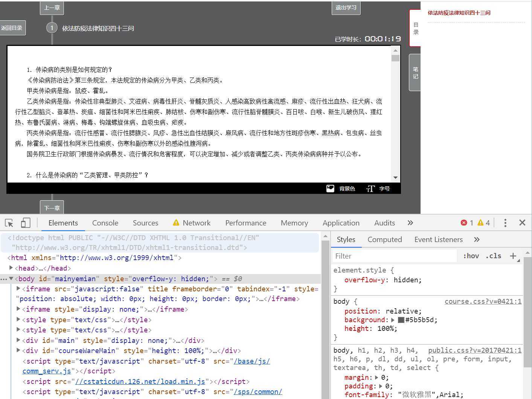
Task: Click the #5b5b5d background color swatch
Action: (x=401, y=320)
